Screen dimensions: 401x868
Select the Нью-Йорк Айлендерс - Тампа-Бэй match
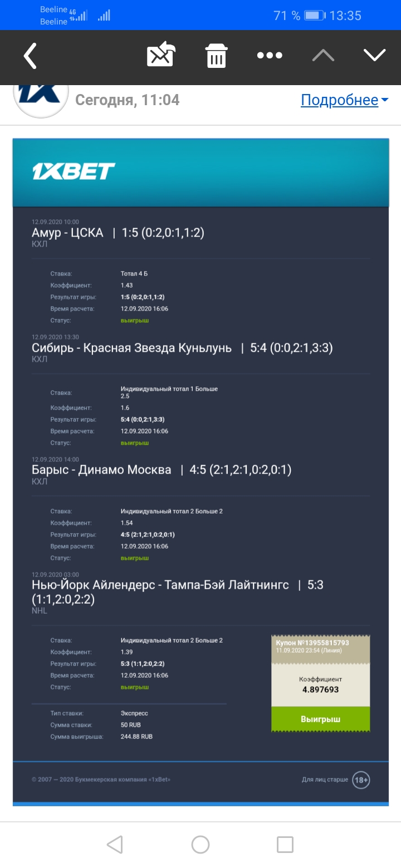[x=160, y=585]
